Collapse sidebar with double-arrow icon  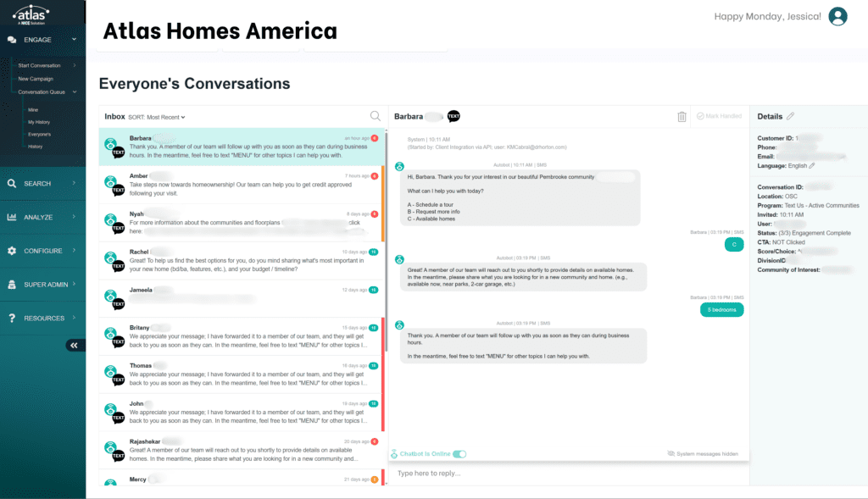pos(75,345)
